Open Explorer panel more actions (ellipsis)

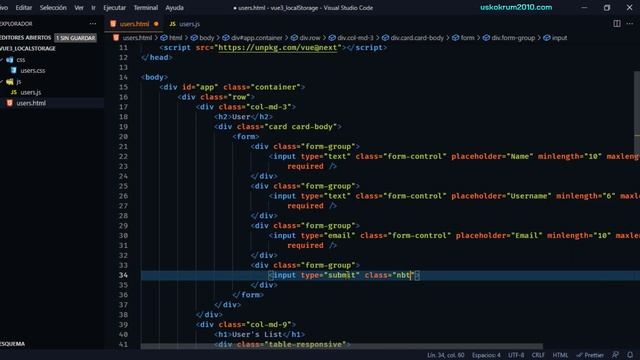(93, 24)
